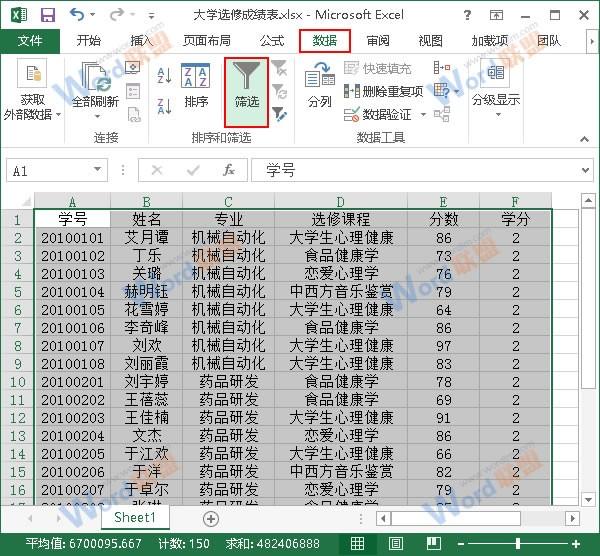The width and height of the screenshot is (600, 556).
Task: Sort ascending A to Z
Action: pyautogui.click(x=165, y=75)
